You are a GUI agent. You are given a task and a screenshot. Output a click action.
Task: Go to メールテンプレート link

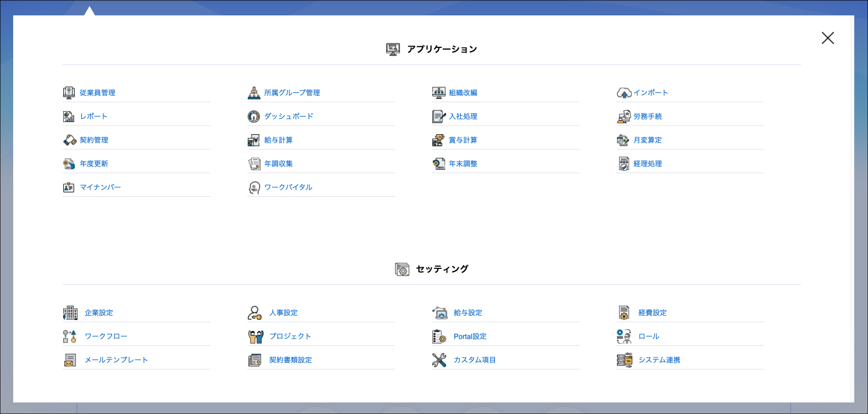116,360
